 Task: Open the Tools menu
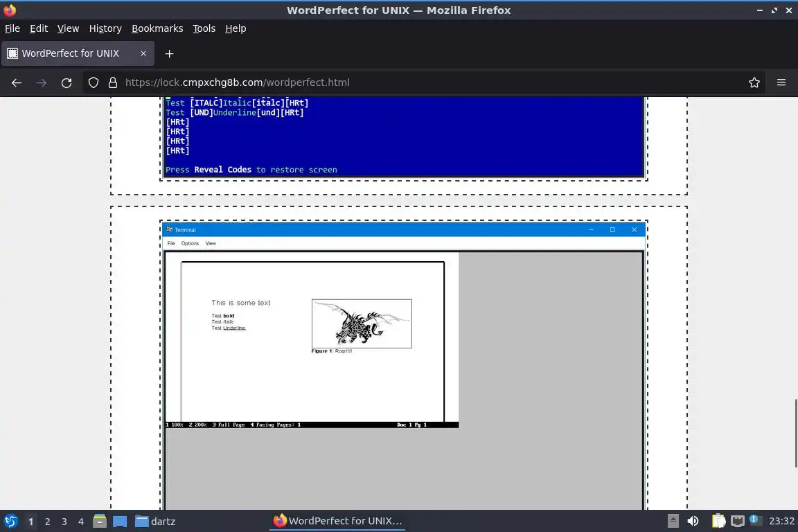point(204,28)
